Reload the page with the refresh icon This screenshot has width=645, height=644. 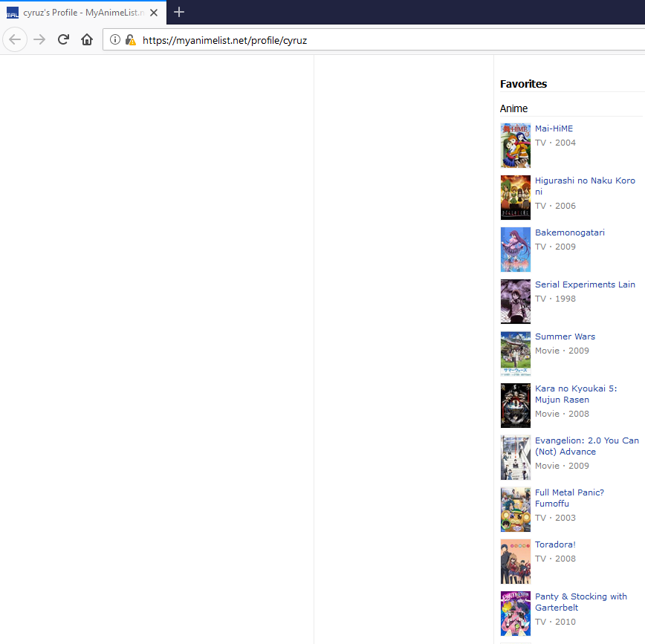click(x=63, y=39)
